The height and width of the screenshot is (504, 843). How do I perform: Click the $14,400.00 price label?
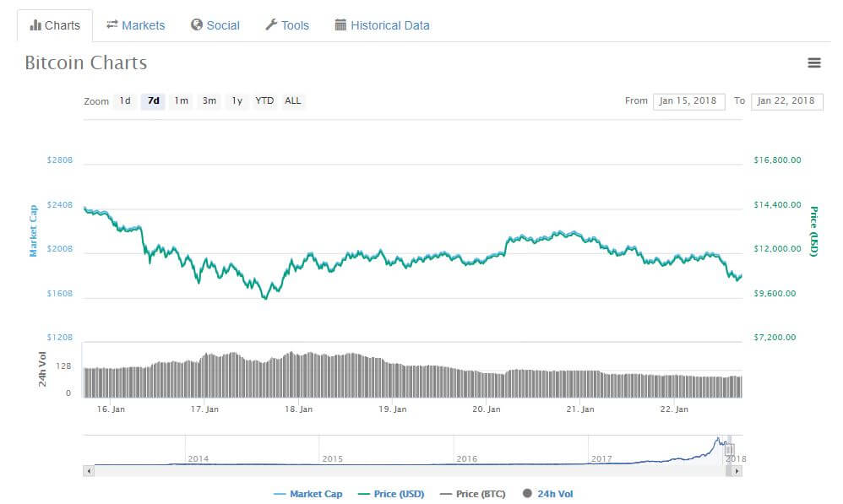click(x=777, y=204)
